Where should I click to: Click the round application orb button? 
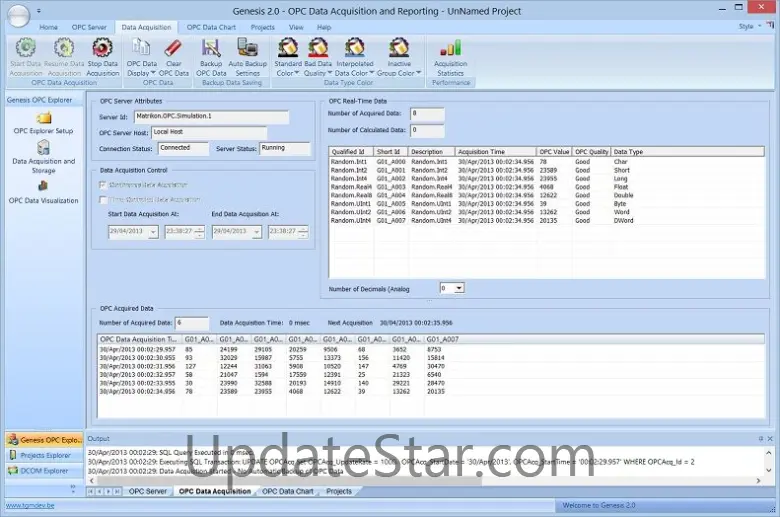coord(18,14)
